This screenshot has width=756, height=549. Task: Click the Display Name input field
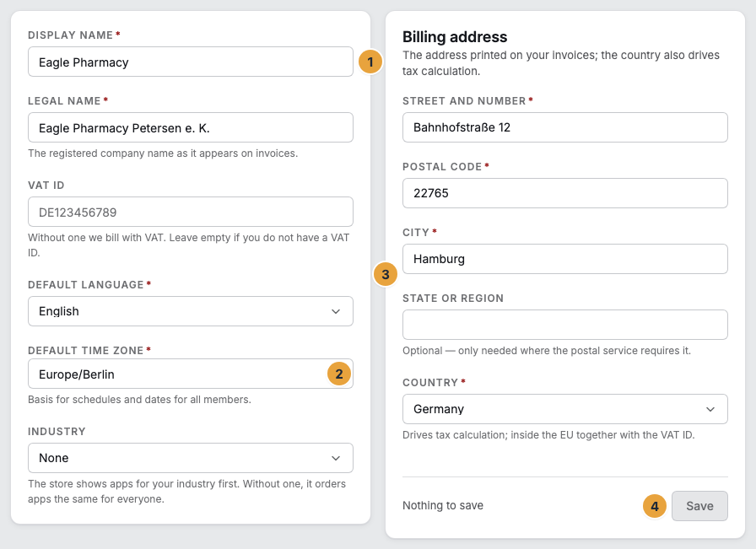point(191,62)
